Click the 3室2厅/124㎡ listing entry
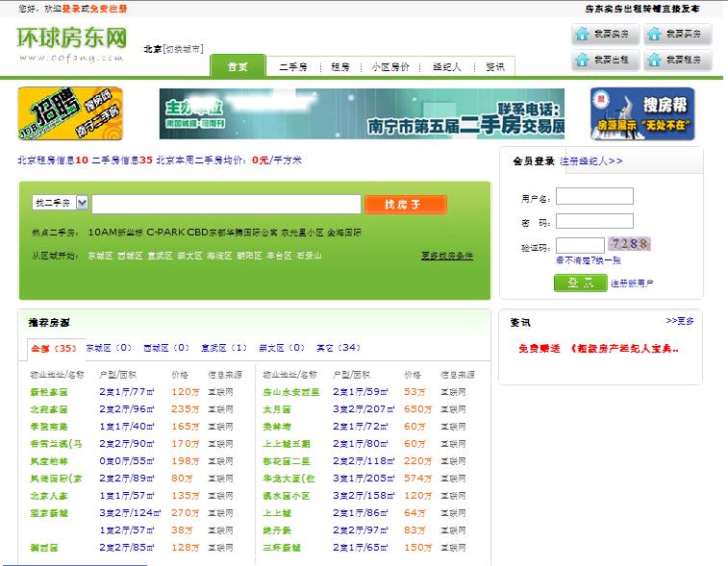Screen dimensions: 728x566 point(130,513)
